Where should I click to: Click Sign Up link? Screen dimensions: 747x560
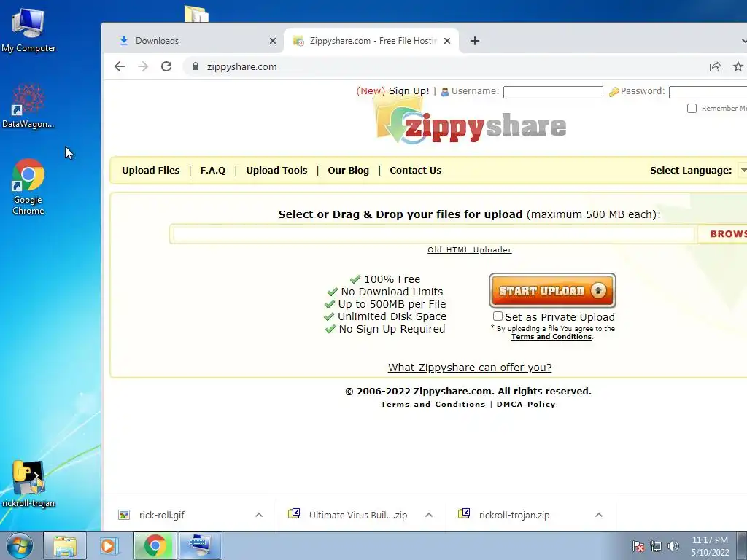click(x=409, y=91)
